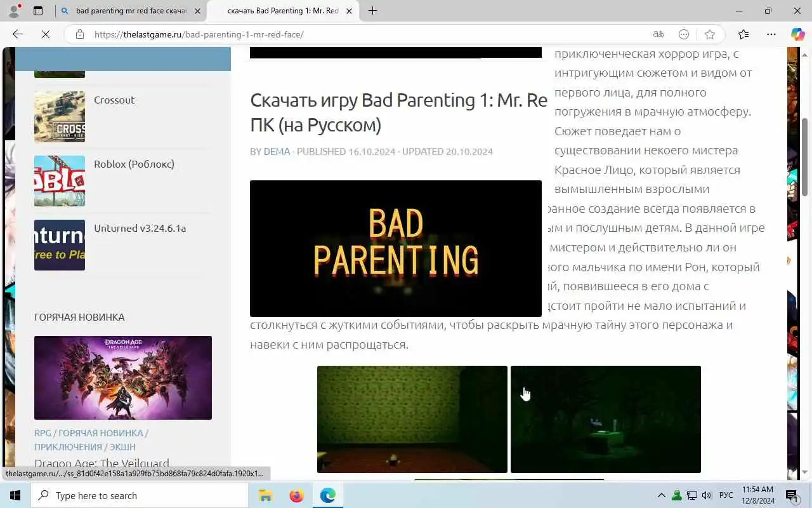Switch the РУС input language indicator

click(x=726, y=495)
